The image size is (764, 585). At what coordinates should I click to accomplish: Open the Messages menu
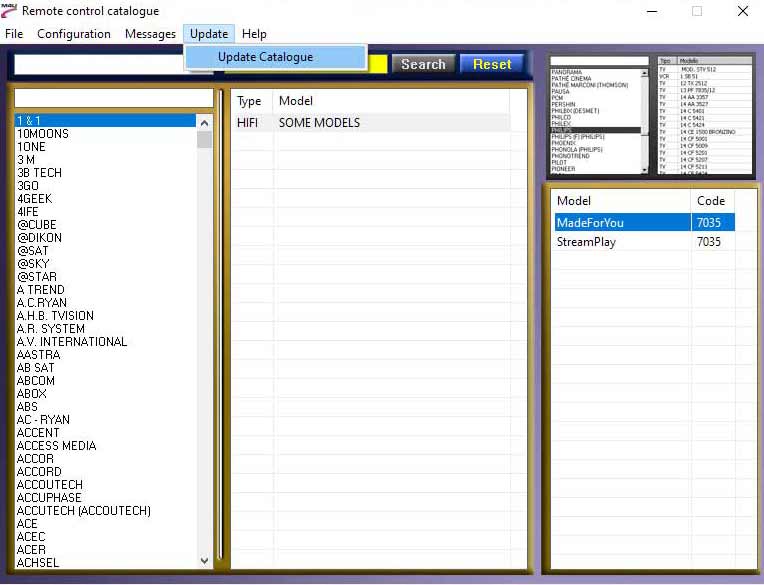150,34
